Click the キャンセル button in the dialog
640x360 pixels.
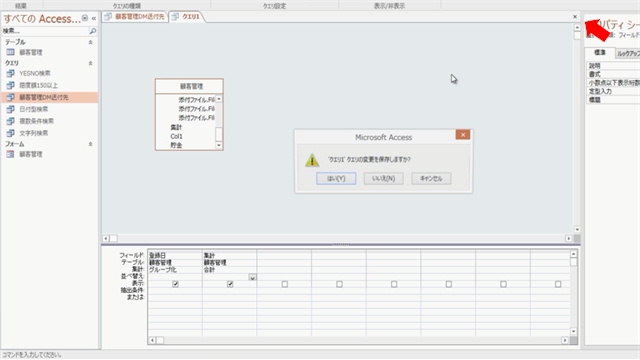[431, 178]
